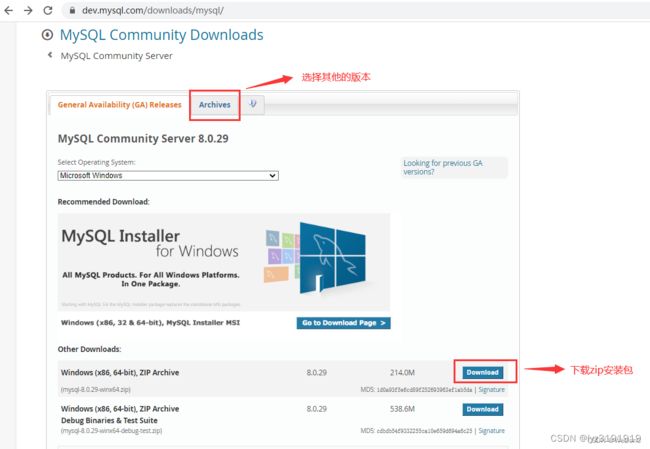Open the Signature link for the 214.0M ZIP Archive
650x449 pixels.
492,390
